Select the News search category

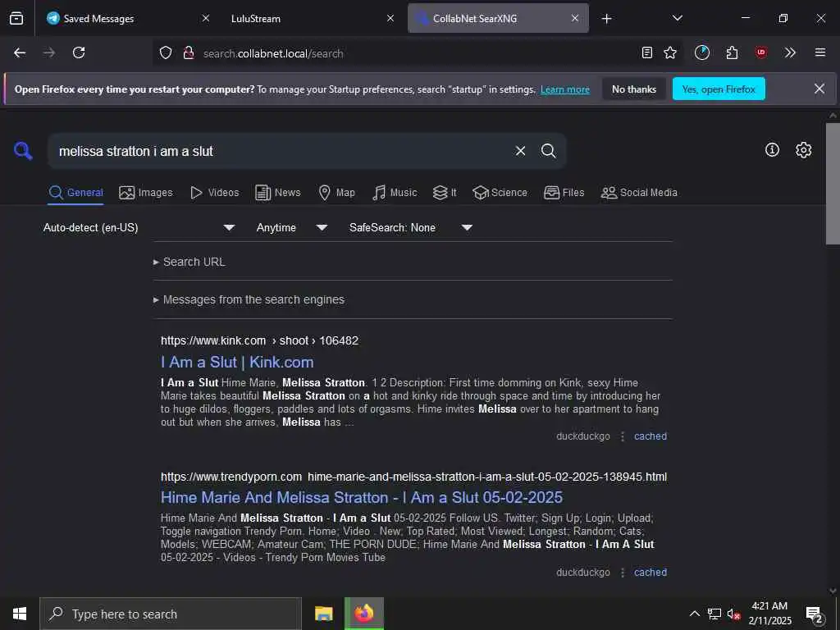pos(278,193)
